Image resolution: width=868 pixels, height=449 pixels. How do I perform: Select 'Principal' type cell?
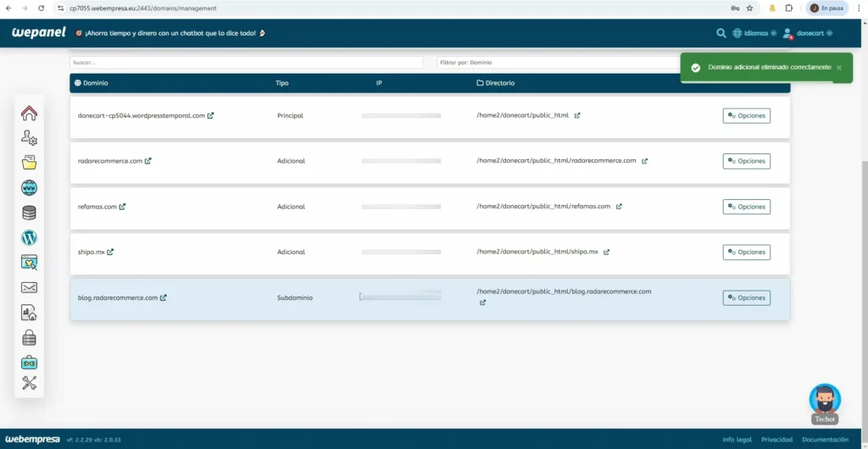(290, 115)
